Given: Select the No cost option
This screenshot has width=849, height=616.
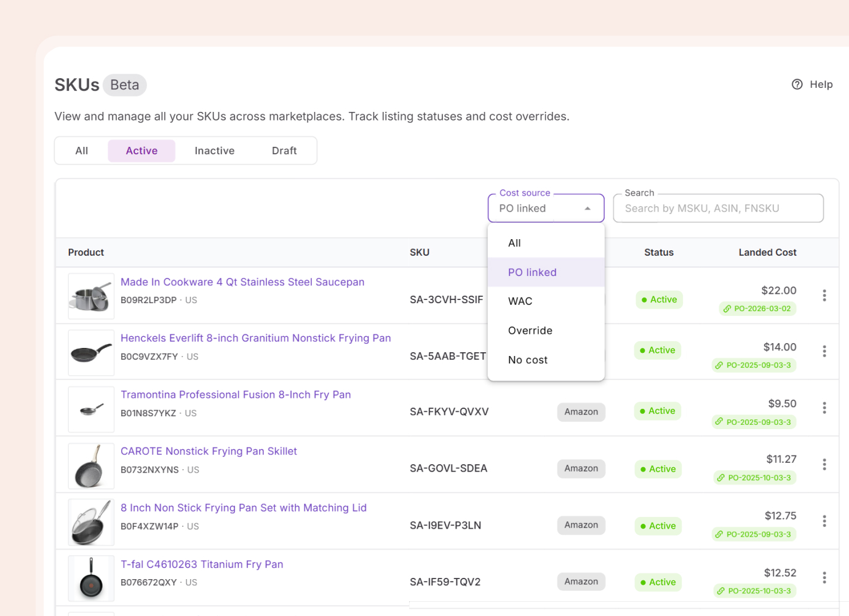Looking at the screenshot, I should point(527,360).
